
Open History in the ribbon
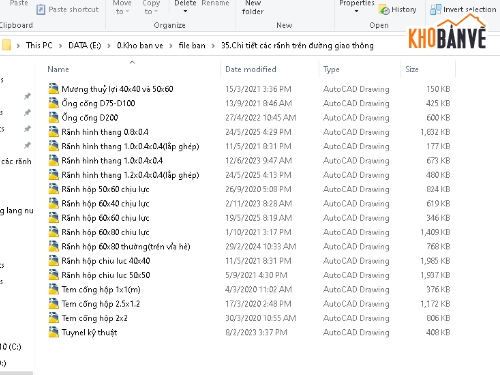point(398,9)
